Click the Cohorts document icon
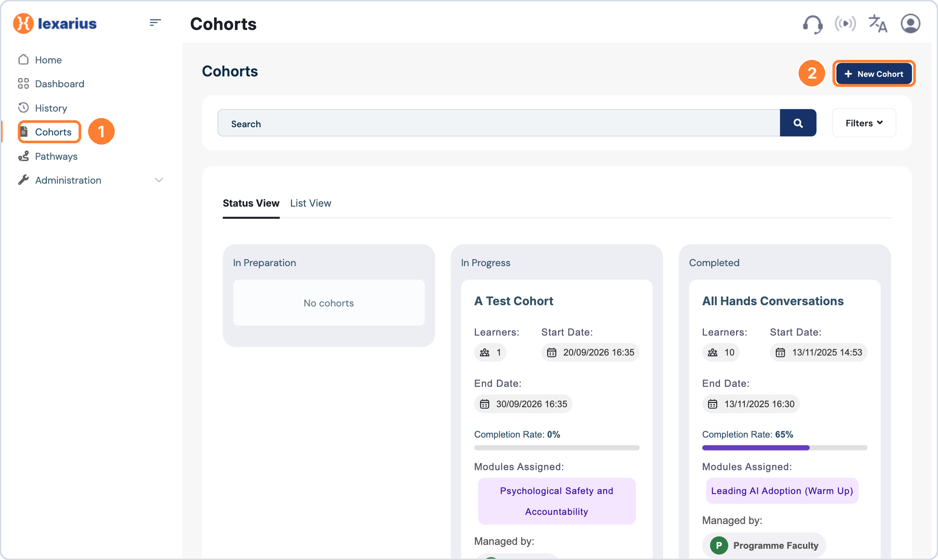Image resolution: width=938 pixels, height=560 pixels. (24, 132)
